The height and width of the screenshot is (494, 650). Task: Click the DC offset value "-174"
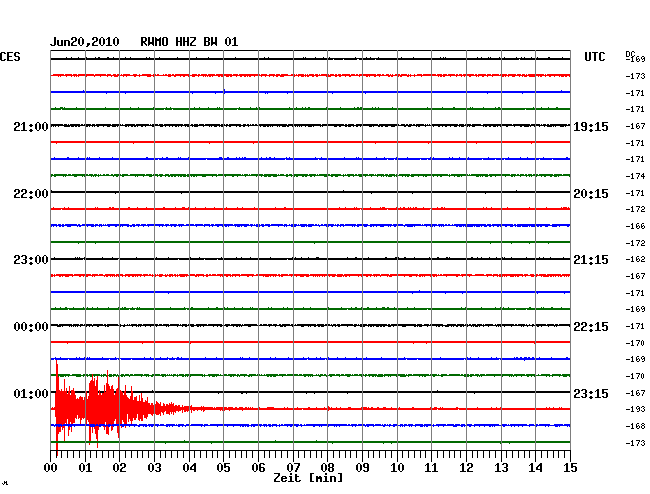pyautogui.click(x=635, y=176)
